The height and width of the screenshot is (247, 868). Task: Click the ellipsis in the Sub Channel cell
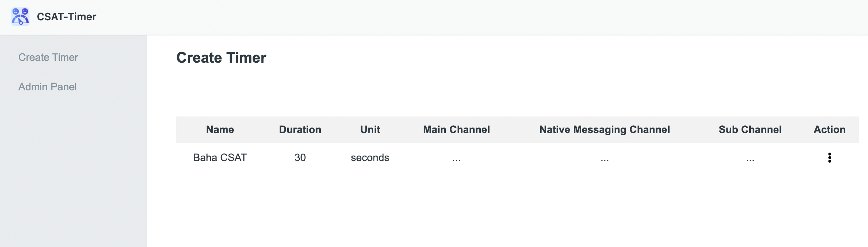click(x=750, y=158)
